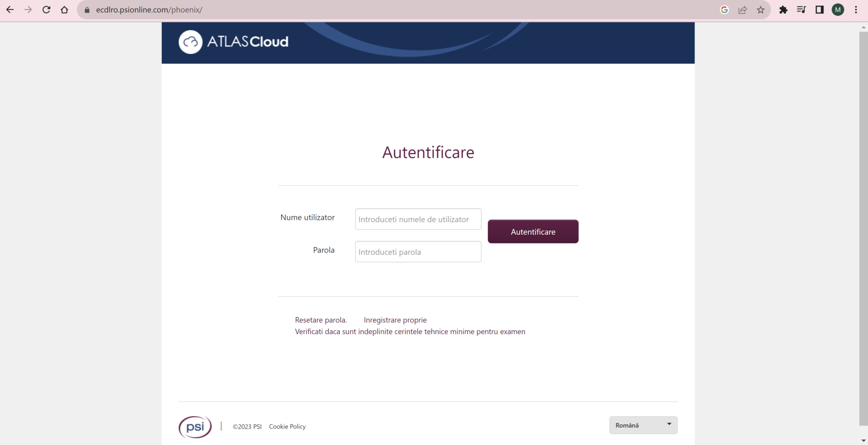Check minimum technical requirements link
The width and height of the screenshot is (868, 445).
(410, 331)
